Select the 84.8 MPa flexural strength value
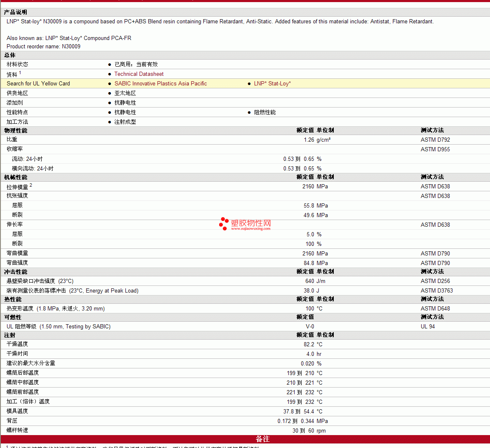The image size is (490, 448). click(x=316, y=263)
